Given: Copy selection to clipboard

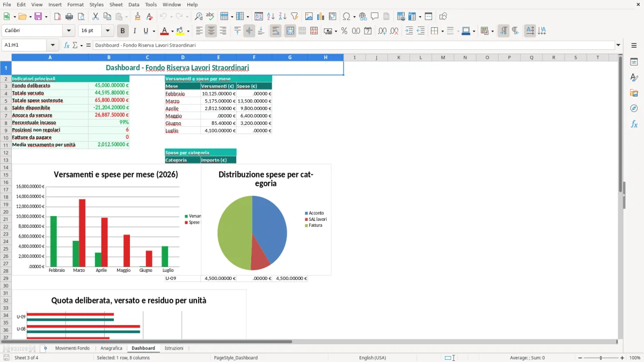Looking at the screenshot, I should point(107,17).
